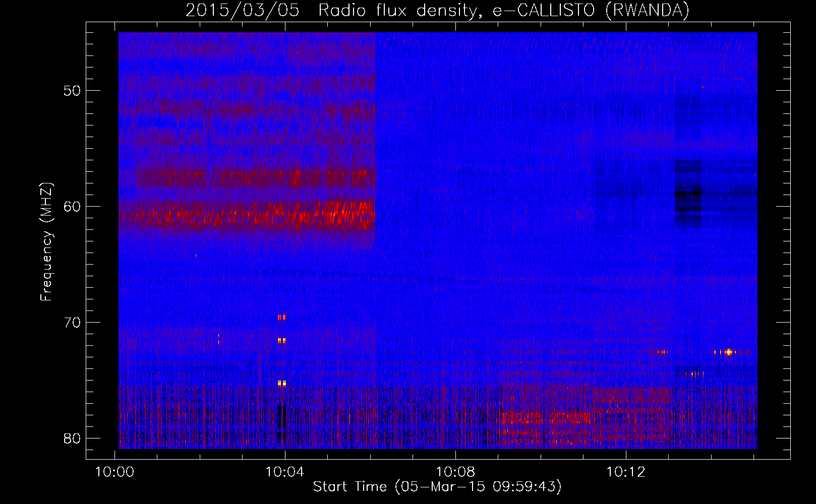Click the '10:12' time tick label
Screen dimensions: 816x504
(625, 472)
